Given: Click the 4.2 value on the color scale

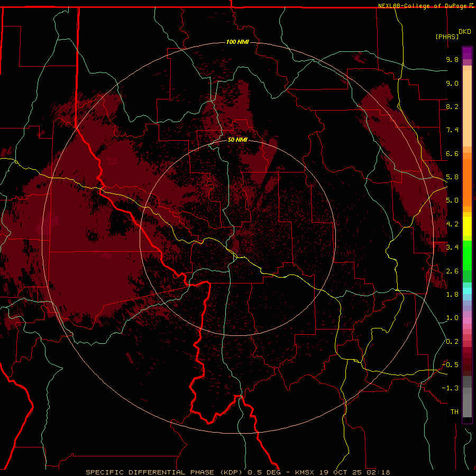Looking at the screenshot, I should (x=452, y=224).
